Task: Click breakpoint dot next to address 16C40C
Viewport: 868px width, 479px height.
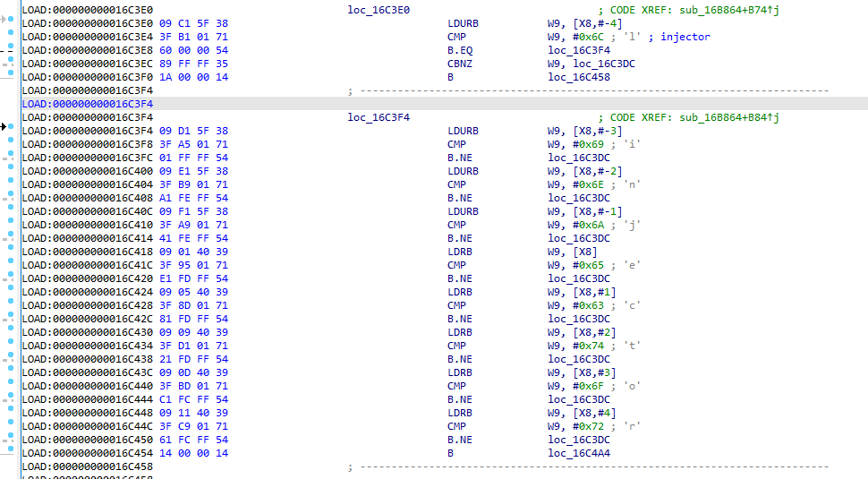Action: [x=11, y=211]
